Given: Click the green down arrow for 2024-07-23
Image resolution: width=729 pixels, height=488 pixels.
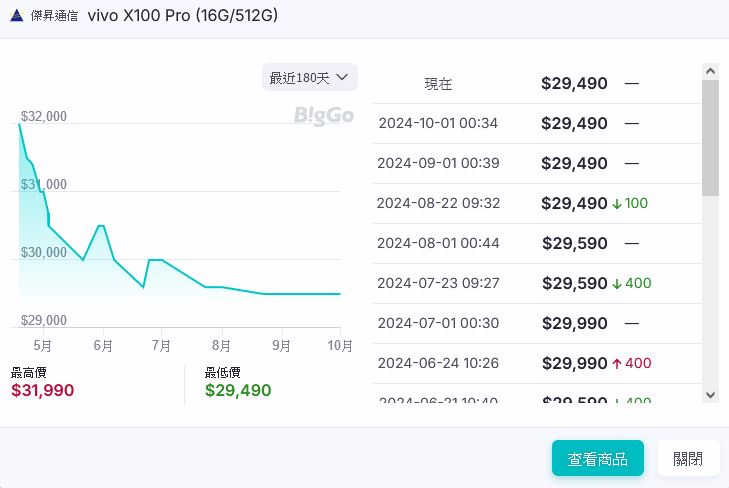Looking at the screenshot, I should [x=617, y=284].
